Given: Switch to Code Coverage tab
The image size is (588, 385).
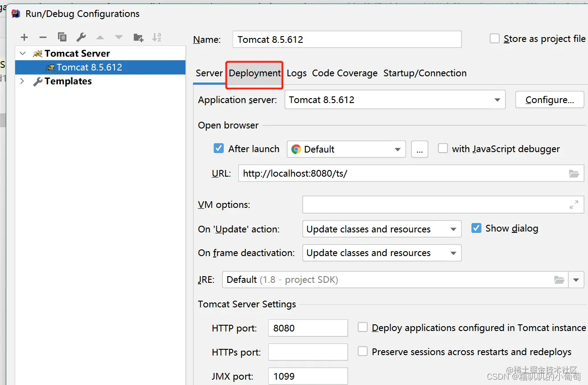Looking at the screenshot, I should point(345,73).
